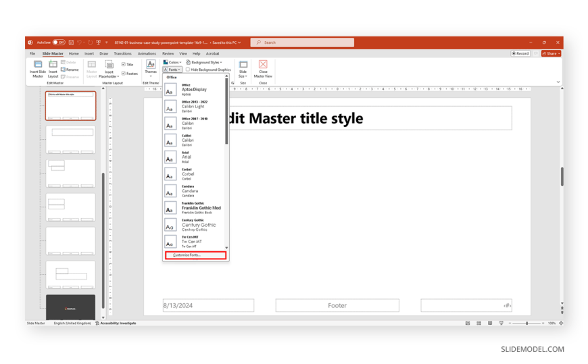This screenshot has width=588, height=364.
Task: Select Franklin Gothic font theme
Action: pyautogui.click(x=194, y=208)
